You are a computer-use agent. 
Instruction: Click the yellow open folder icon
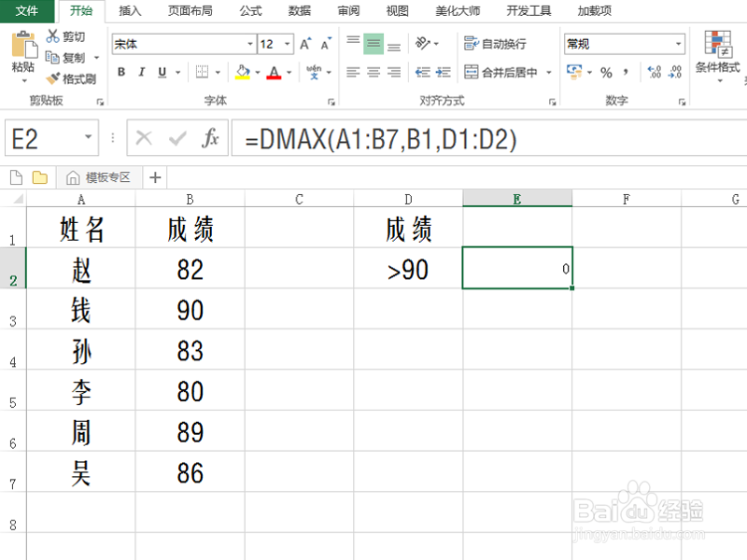tap(40, 177)
